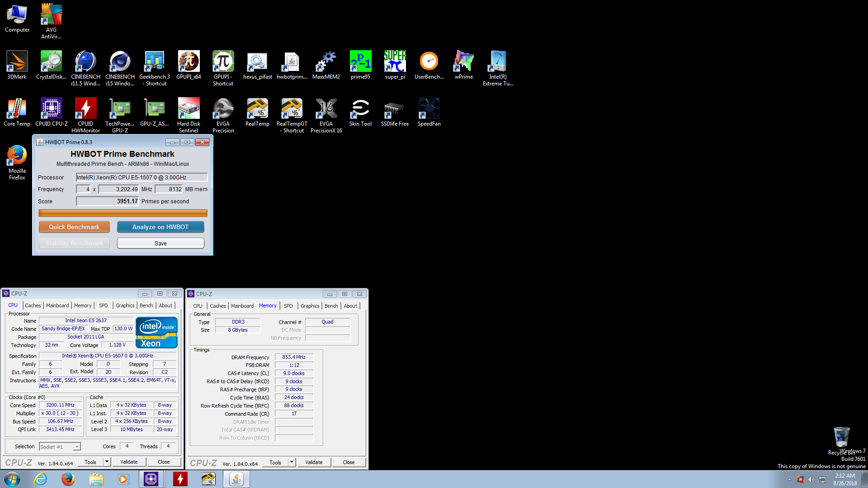Open Tools dropdown arrow in right CPU-Z
868x488 pixels.
click(292, 462)
